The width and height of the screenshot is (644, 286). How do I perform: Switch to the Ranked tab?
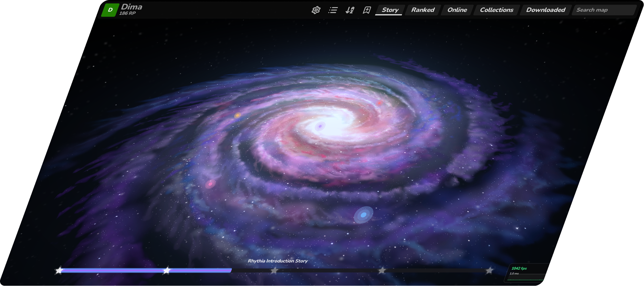pos(422,10)
